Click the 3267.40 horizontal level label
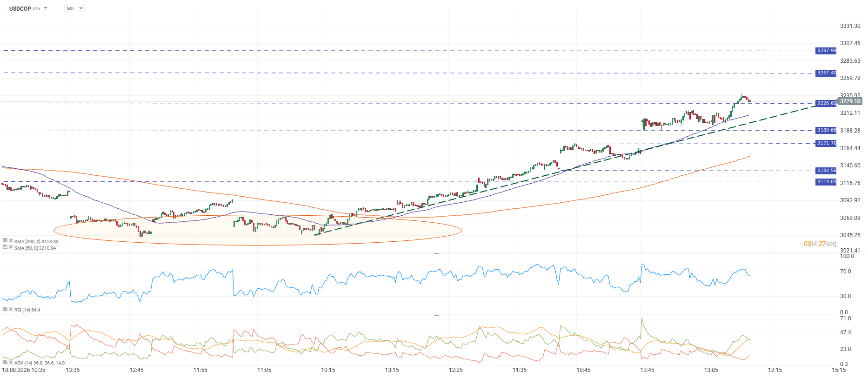Screen dimensions: 868x378 (x=826, y=73)
